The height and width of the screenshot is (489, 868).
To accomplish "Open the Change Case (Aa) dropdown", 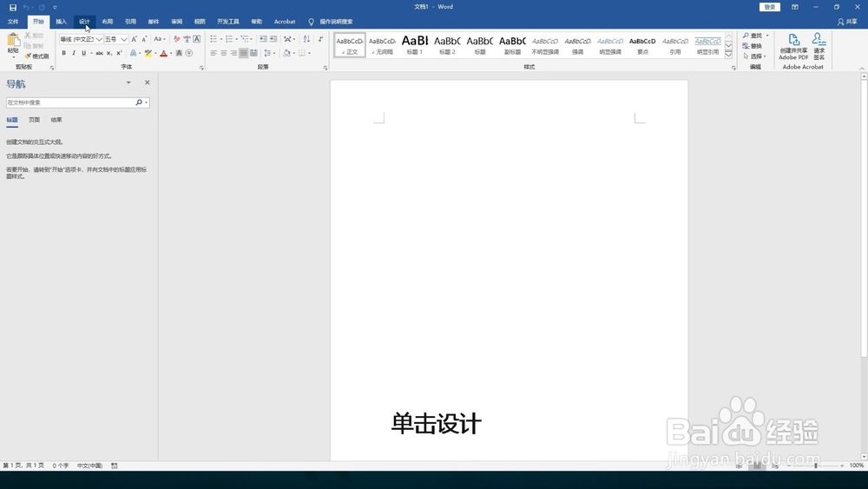I will [x=160, y=39].
